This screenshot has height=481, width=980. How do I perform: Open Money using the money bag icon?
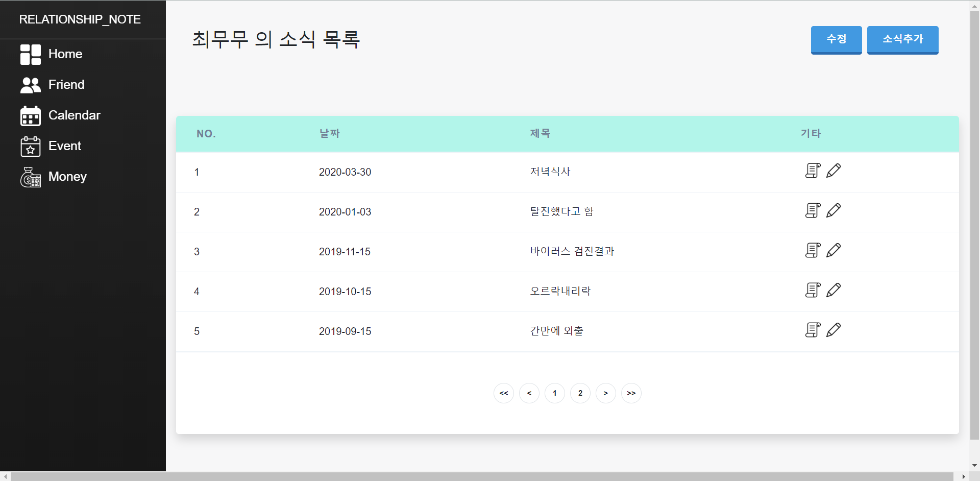[30, 177]
